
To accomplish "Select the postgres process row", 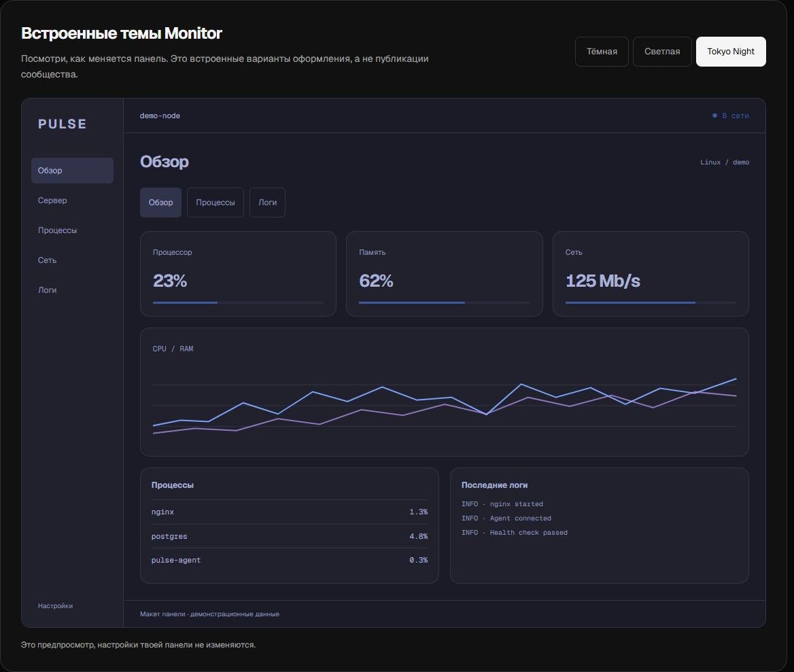I will tap(289, 536).
